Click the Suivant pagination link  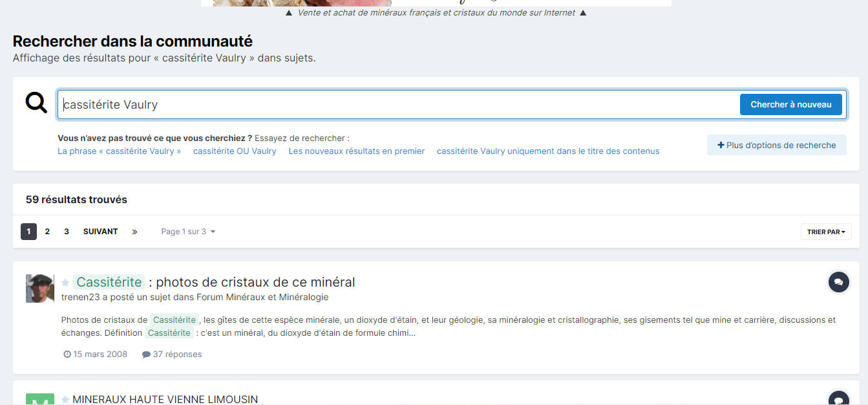point(100,232)
